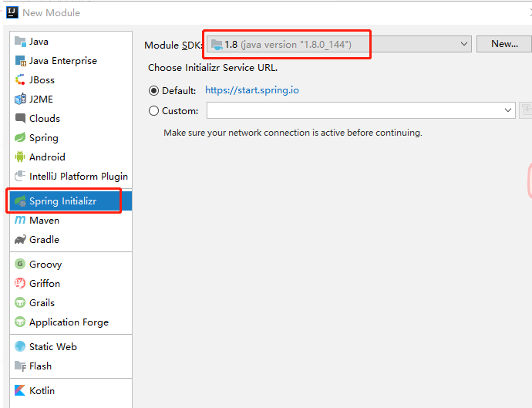Image resolution: width=532 pixels, height=408 pixels.
Task: Select Spring Initializr entry
Action: (x=71, y=201)
